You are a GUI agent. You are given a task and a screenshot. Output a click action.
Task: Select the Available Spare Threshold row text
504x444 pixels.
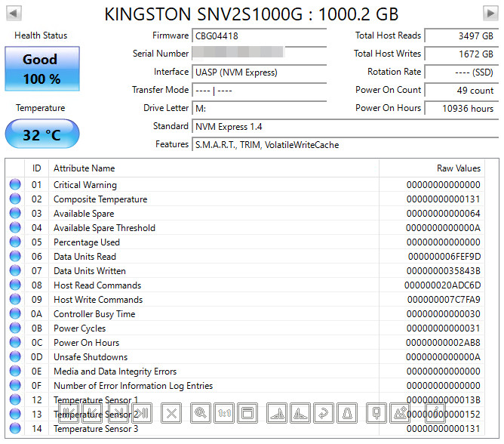pyautogui.click(x=104, y=228)
